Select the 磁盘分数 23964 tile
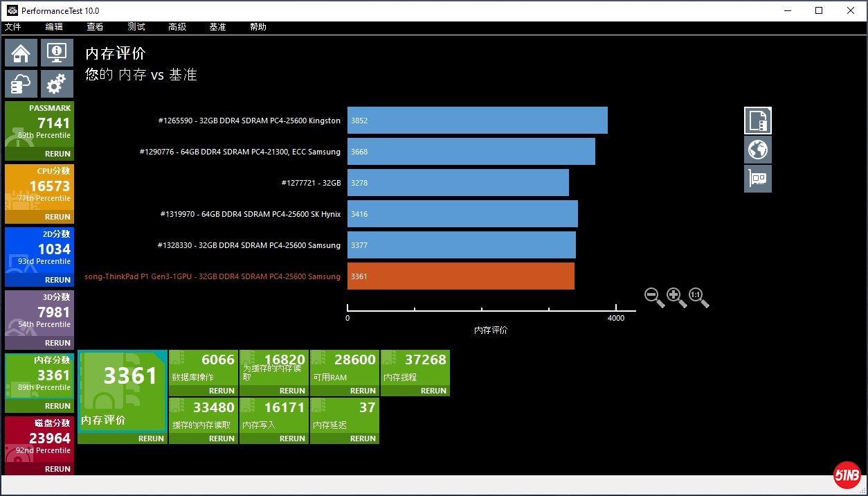The height and width of the screenshot is (496, 868). coord(39,441)
